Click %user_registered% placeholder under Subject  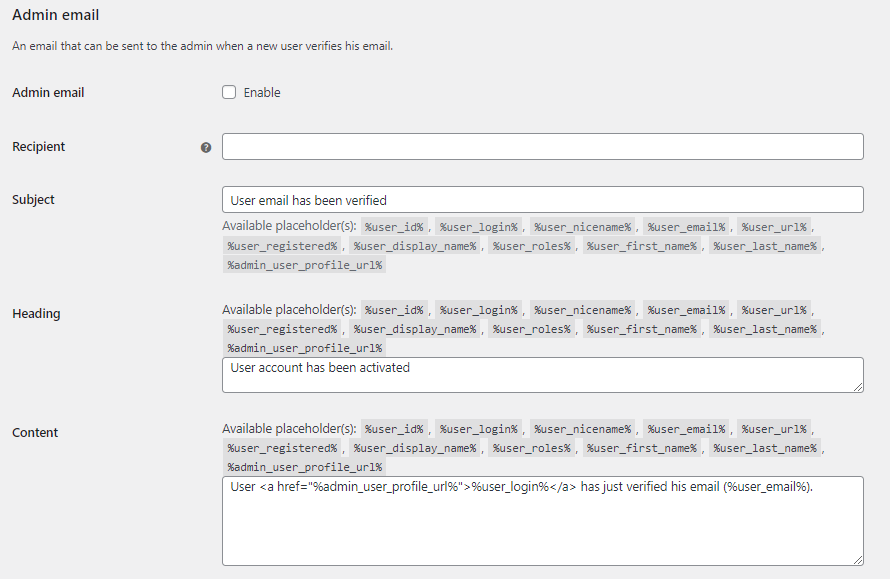(x=282, y=246)
